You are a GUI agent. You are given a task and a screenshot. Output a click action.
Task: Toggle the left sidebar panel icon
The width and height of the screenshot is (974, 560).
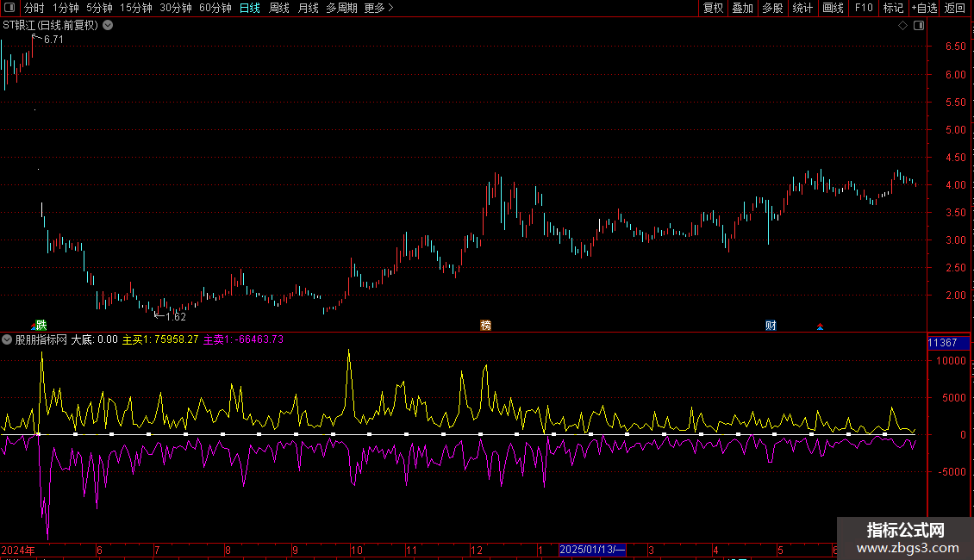9,8
